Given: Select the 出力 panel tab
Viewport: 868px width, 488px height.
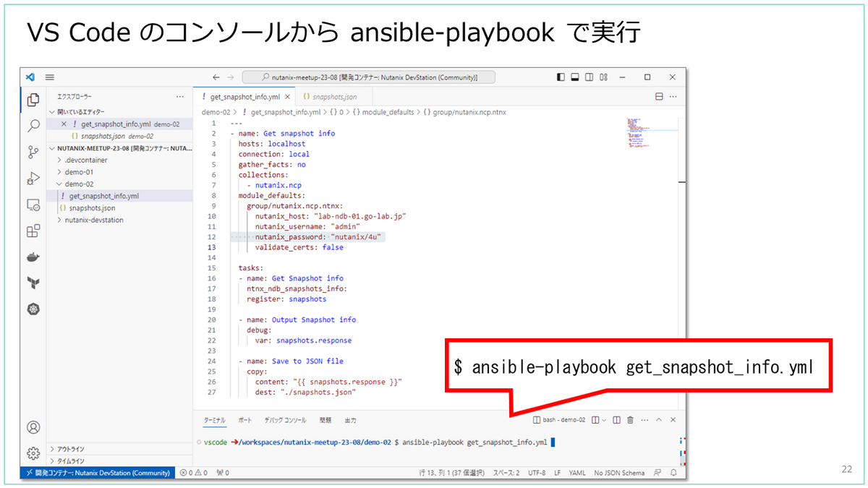Looking at the screenshot, I should click(350, 420).
